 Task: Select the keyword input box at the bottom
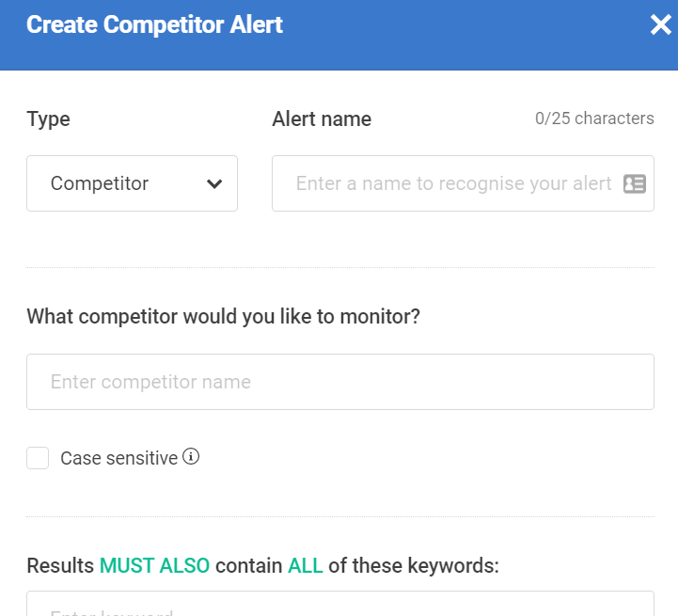tap(340, 604)
